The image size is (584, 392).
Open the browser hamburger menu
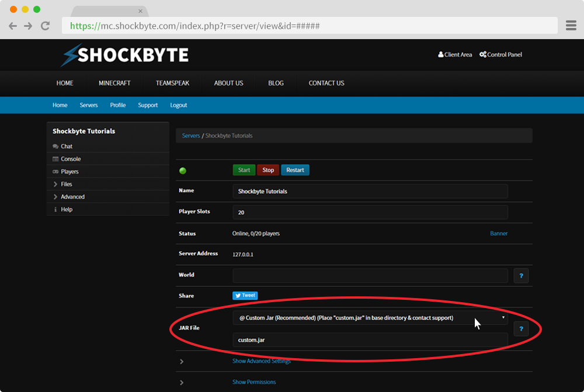[571, 26]
